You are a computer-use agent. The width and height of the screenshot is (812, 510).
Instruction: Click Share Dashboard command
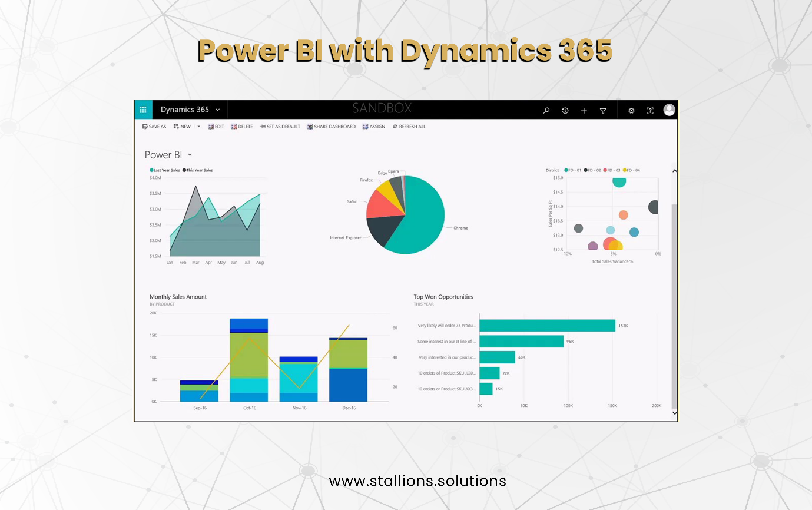(331, 127)
